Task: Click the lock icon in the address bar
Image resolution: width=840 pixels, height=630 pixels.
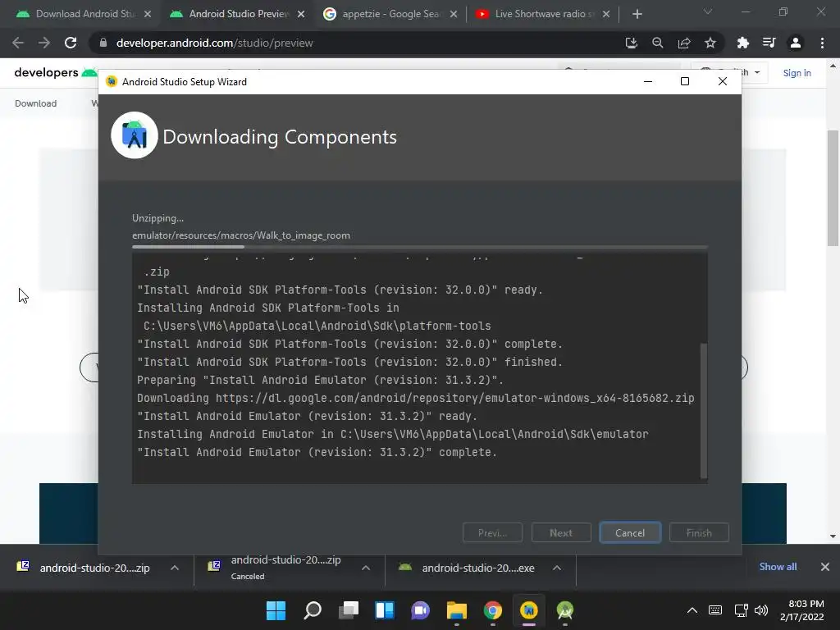Action: pyautogui.click(x=103, y=43)
